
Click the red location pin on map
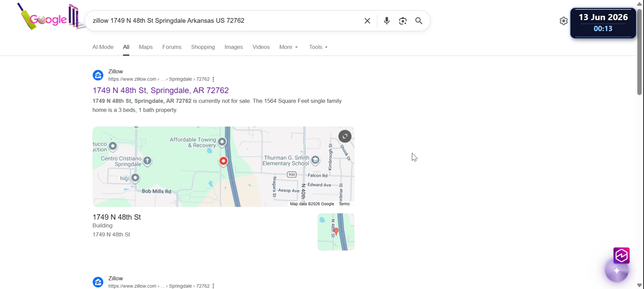(223, 161)
